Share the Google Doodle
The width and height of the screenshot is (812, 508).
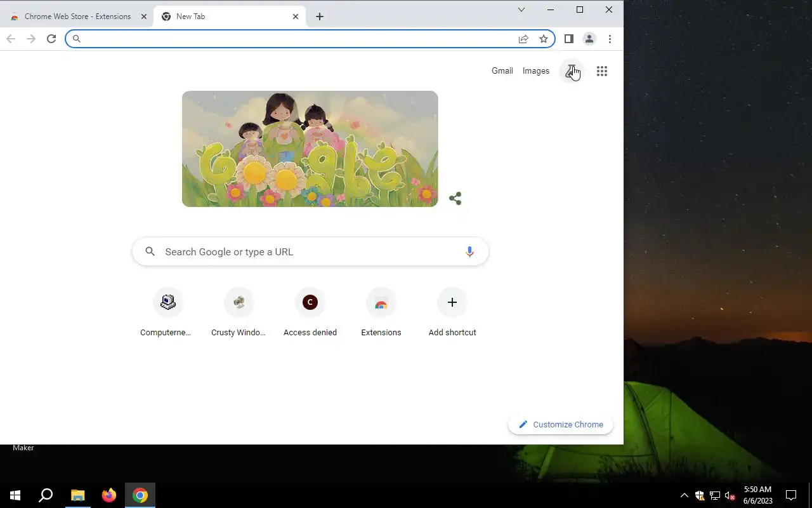click(x=455, y=198)
